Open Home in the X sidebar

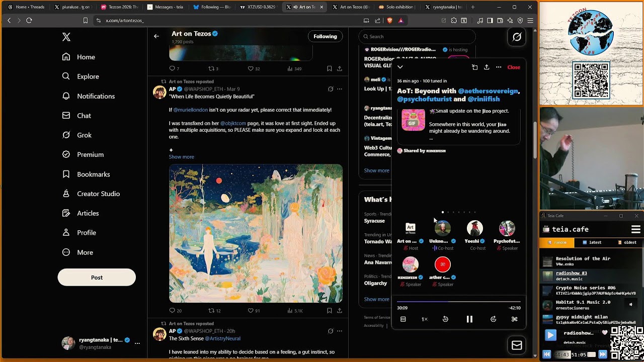(78, 57)
